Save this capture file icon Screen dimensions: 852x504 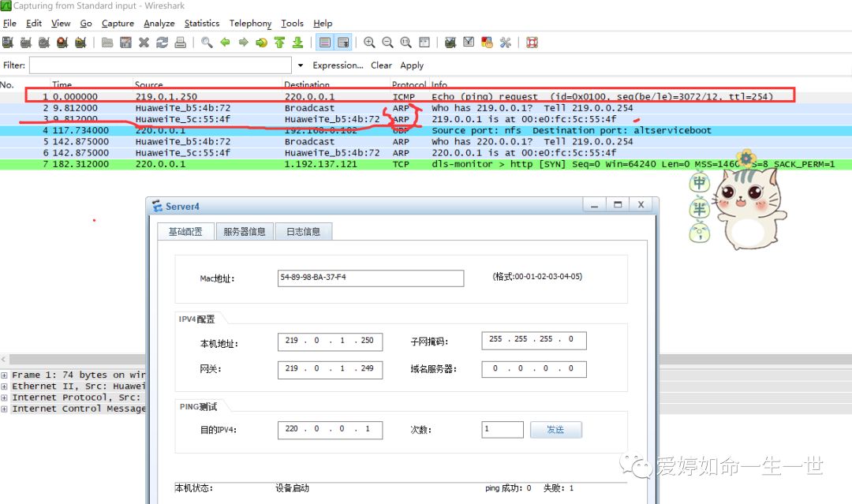(125, 43)
